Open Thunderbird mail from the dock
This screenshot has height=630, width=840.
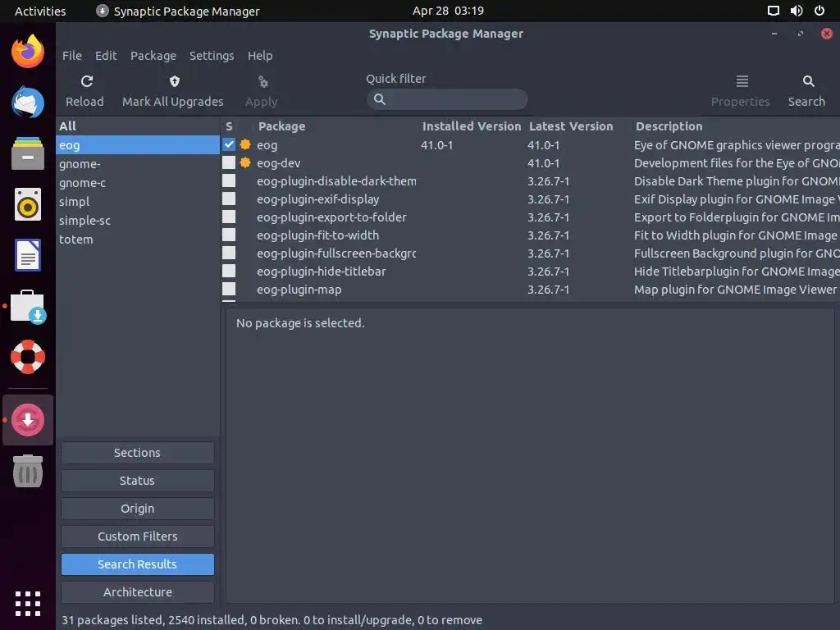28,102
